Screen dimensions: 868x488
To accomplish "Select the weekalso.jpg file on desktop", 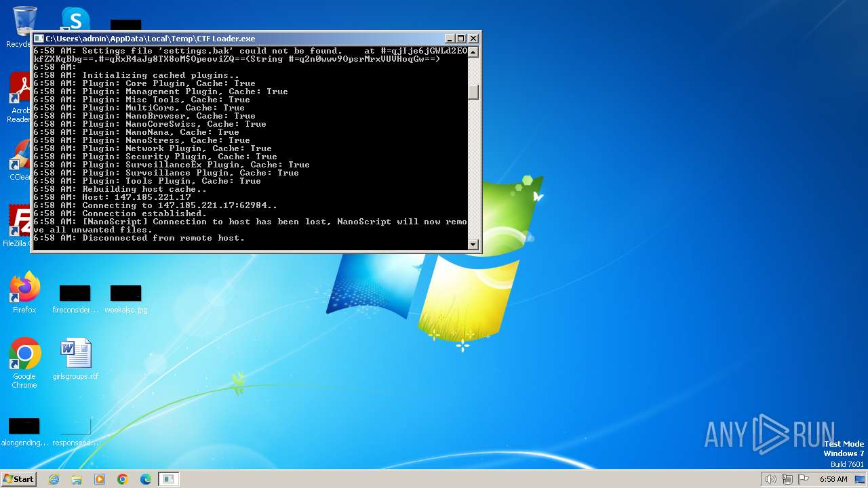I will pos(126,300).
